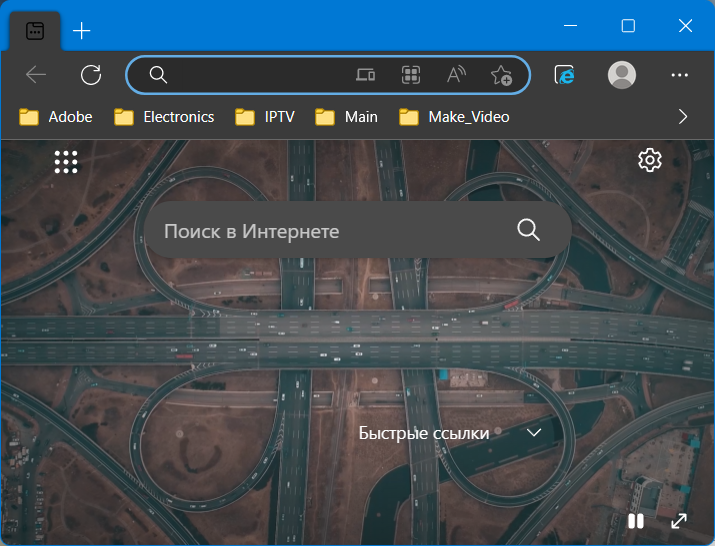This screenshot has height=546, width=715.
Task: Open the Adobe favorites folder
Action: [56, 117]
